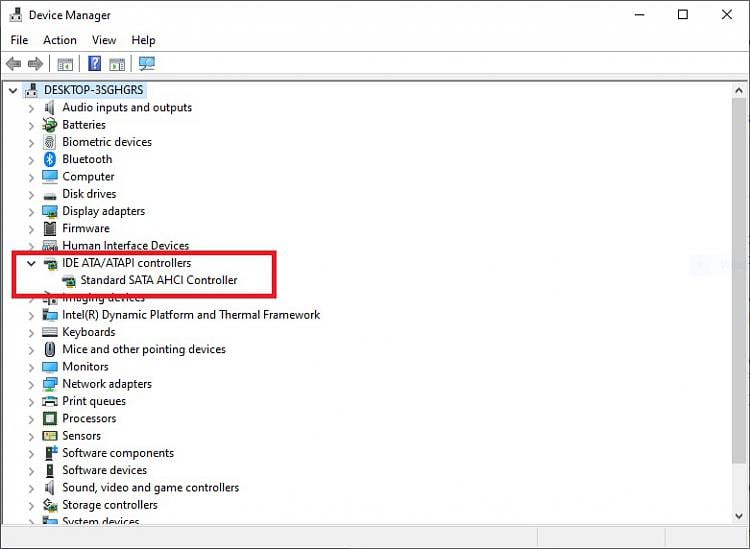
Task: Click the Mice and other pointing devices icon
Action: click(50, 349)
